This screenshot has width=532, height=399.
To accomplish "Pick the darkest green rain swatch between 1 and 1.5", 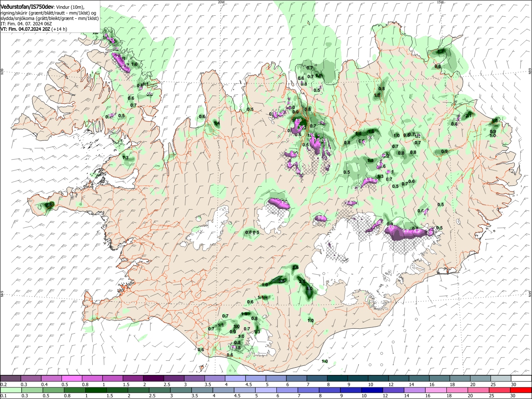I will pos(96,390).
